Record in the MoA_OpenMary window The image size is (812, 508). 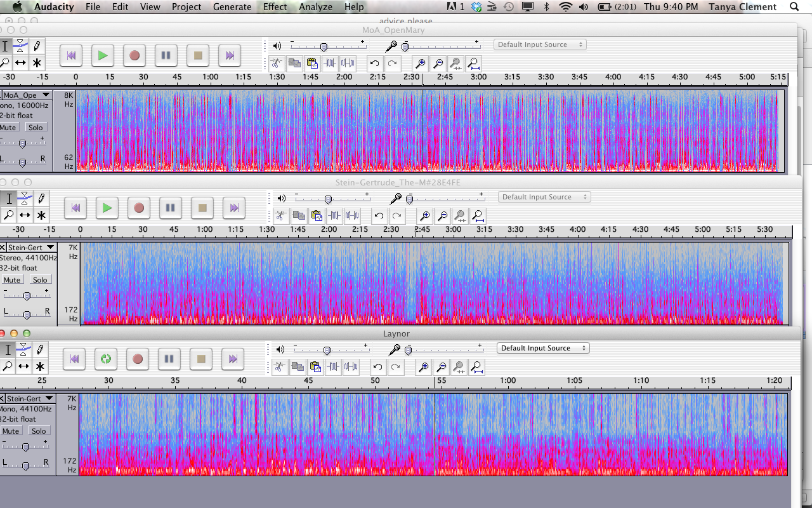click(x=134, y=55)
